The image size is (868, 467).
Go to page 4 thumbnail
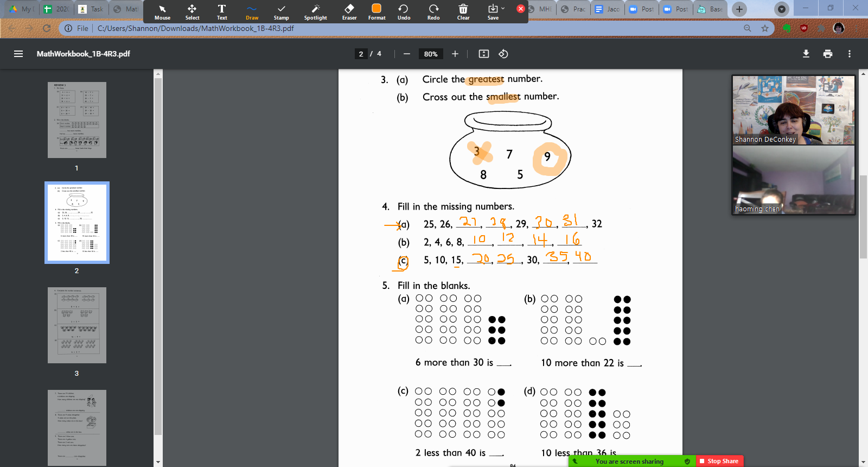(x=77, y=427)
